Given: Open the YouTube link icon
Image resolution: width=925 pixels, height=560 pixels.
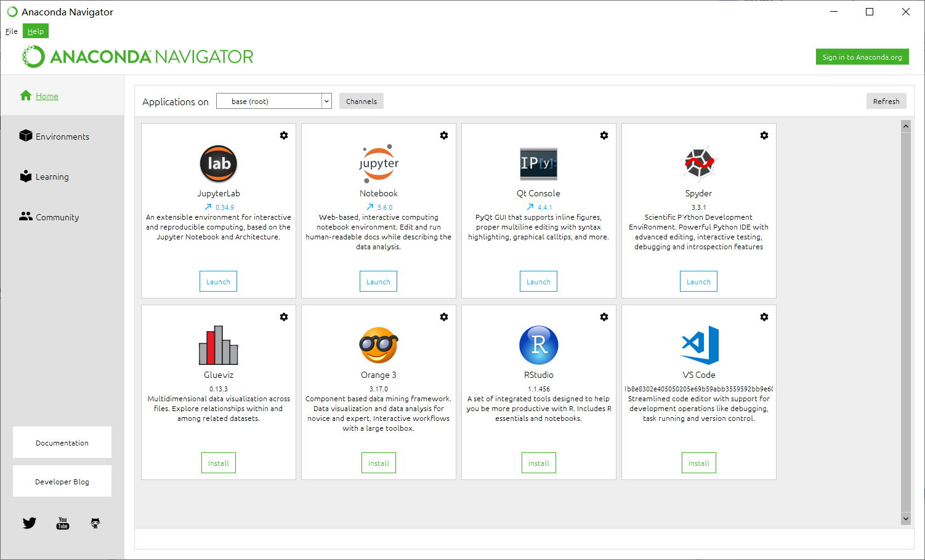Looking at the screenshot, I should point(63,523).
